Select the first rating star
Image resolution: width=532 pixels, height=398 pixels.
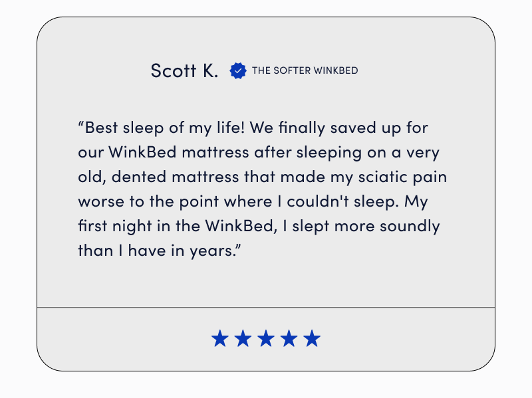(220, 338)
